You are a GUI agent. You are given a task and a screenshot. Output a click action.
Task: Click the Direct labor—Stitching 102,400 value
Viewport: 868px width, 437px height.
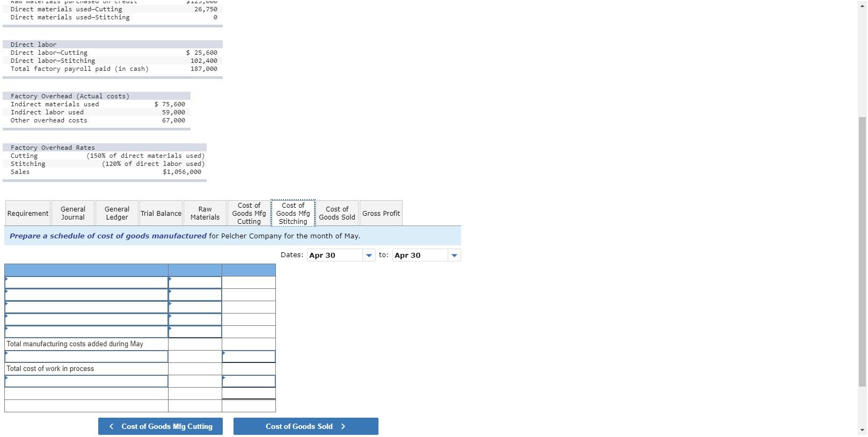204,61
